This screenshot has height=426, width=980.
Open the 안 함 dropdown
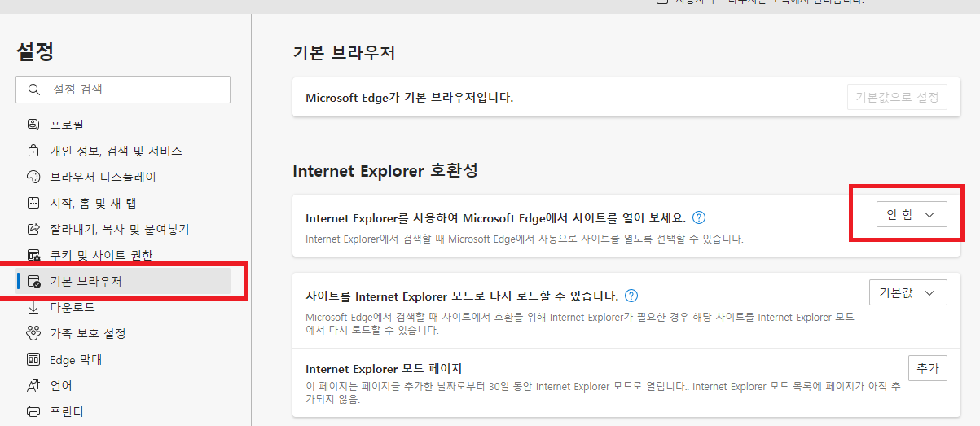[911, 214]
